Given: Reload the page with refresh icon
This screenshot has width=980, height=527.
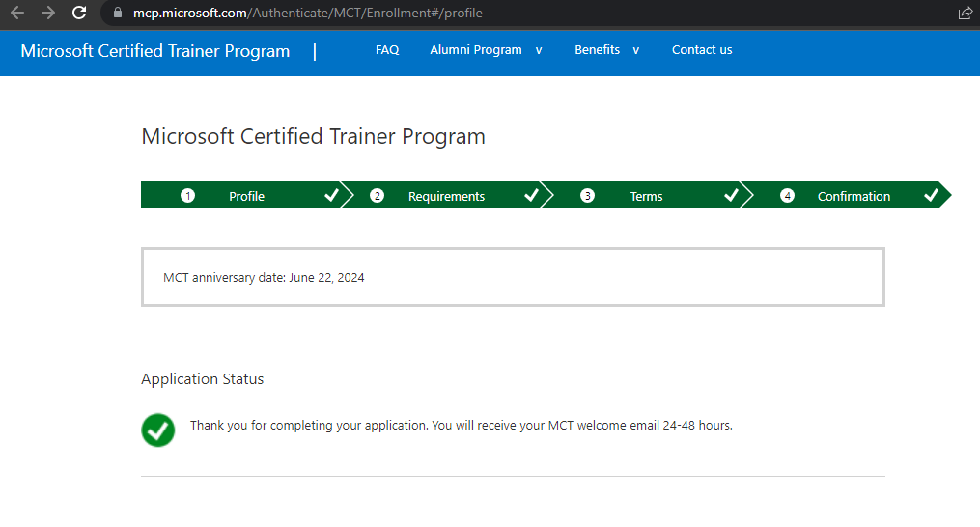Looking at the screenshot, I should [79, 13].
